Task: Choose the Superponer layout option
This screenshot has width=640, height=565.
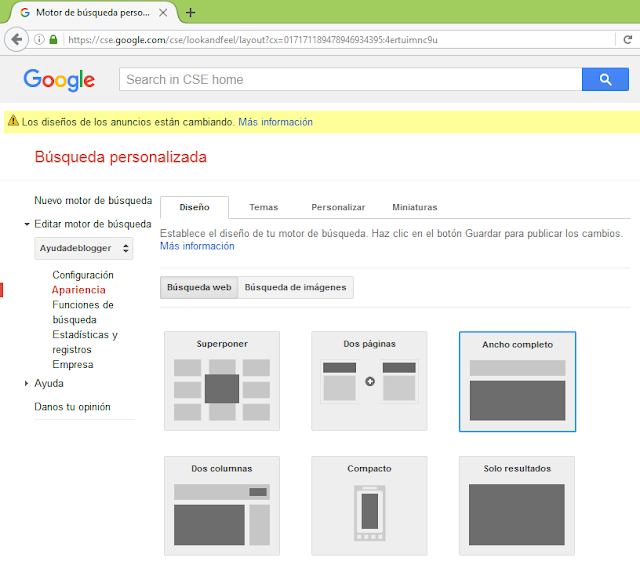Action: tap(222, 381)
